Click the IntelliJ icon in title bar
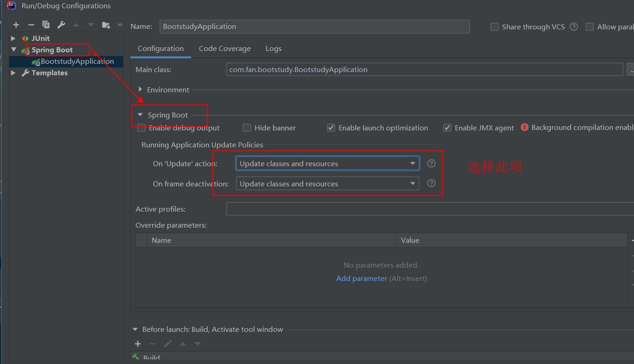 tap(12, 6)
